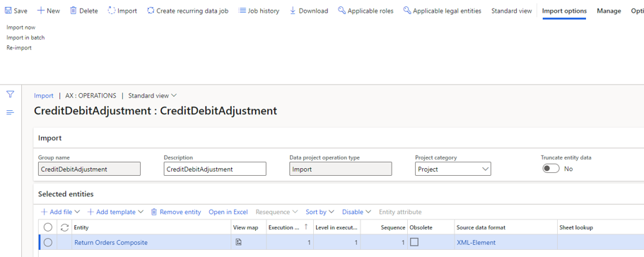Switch to the Manage tab
This screenshot has height=257, width=644.
click(x=609, y=11)
